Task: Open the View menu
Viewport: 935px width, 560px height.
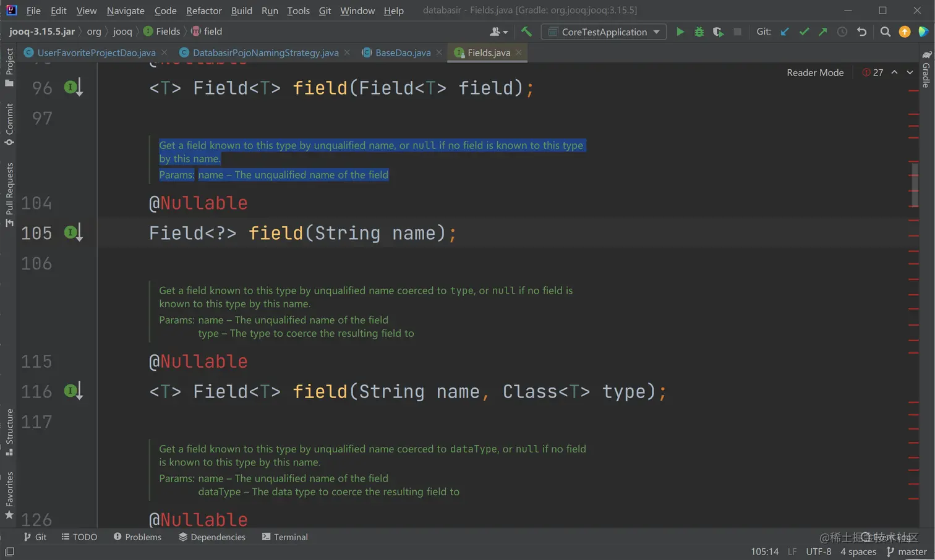Action: pos(87,11)
